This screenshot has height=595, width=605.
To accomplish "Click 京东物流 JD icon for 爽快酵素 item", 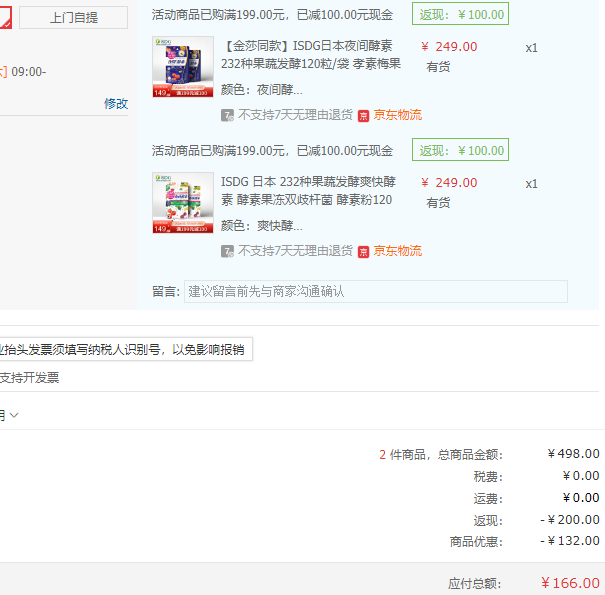I will coord(363,252).
